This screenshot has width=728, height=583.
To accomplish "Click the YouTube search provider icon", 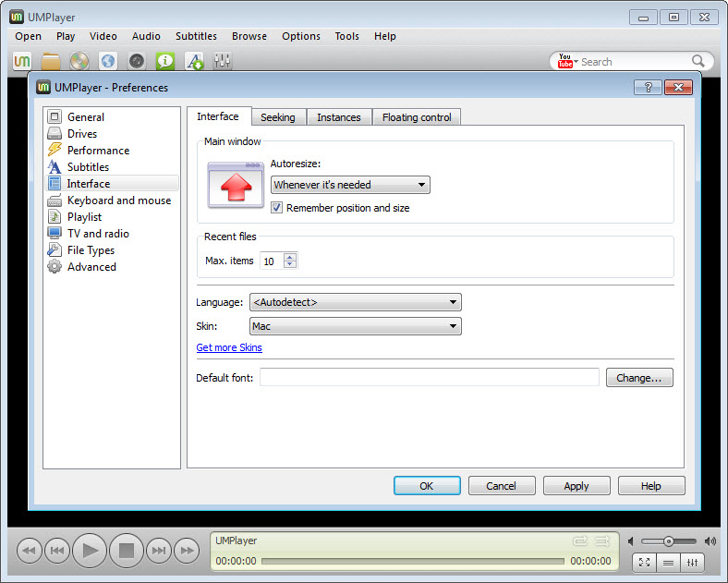I will click(565, 61).
